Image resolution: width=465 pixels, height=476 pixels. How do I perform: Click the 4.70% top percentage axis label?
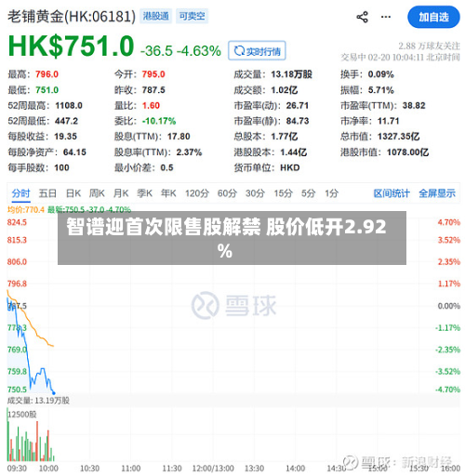(448, 222)
